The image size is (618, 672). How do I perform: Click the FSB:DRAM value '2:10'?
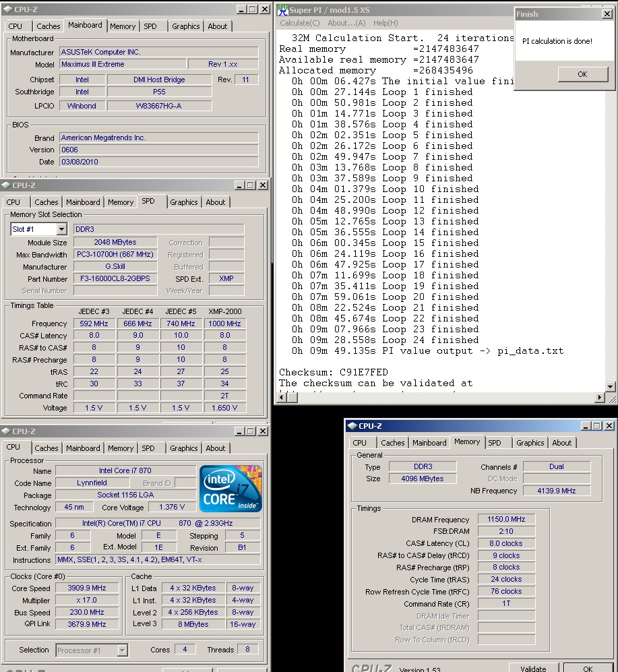point(506,531)
